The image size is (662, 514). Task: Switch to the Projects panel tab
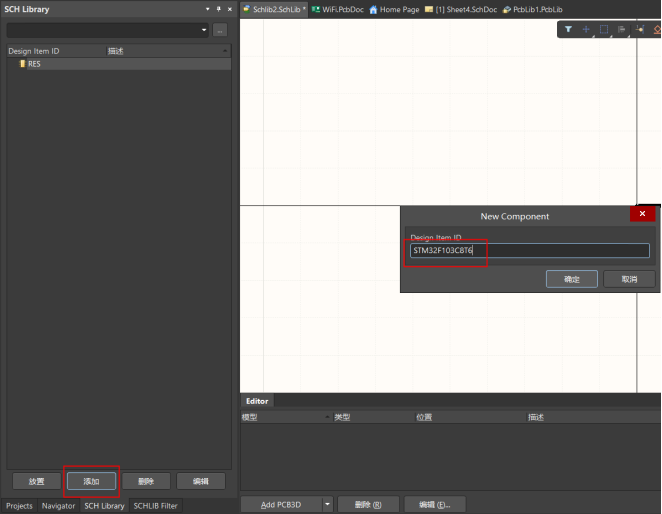point(19,506)
